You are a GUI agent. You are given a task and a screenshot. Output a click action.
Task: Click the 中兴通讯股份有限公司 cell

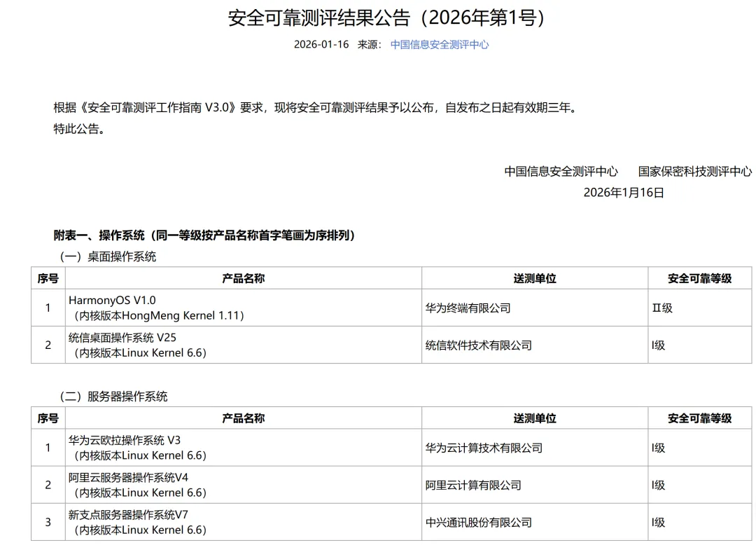[535, 522]
